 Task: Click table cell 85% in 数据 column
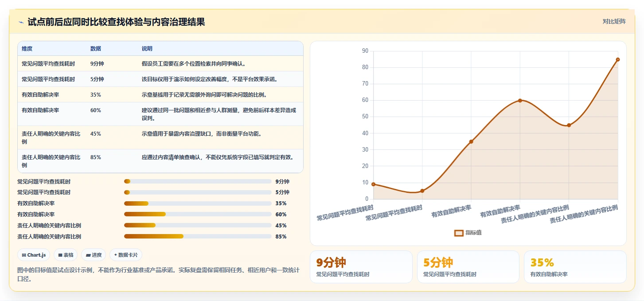pyautogui.click(x=96, y=157)
